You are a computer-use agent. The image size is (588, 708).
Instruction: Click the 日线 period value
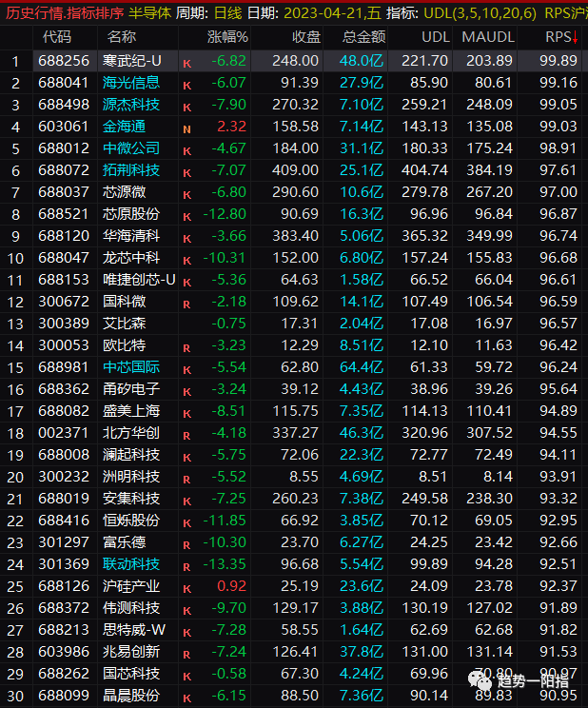228,13
